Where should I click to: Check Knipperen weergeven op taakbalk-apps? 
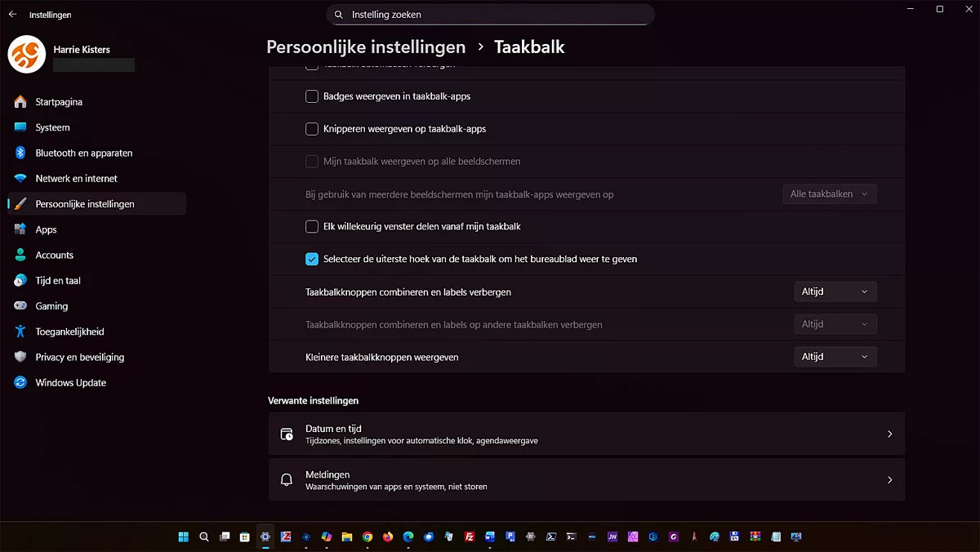coord(311,128)
